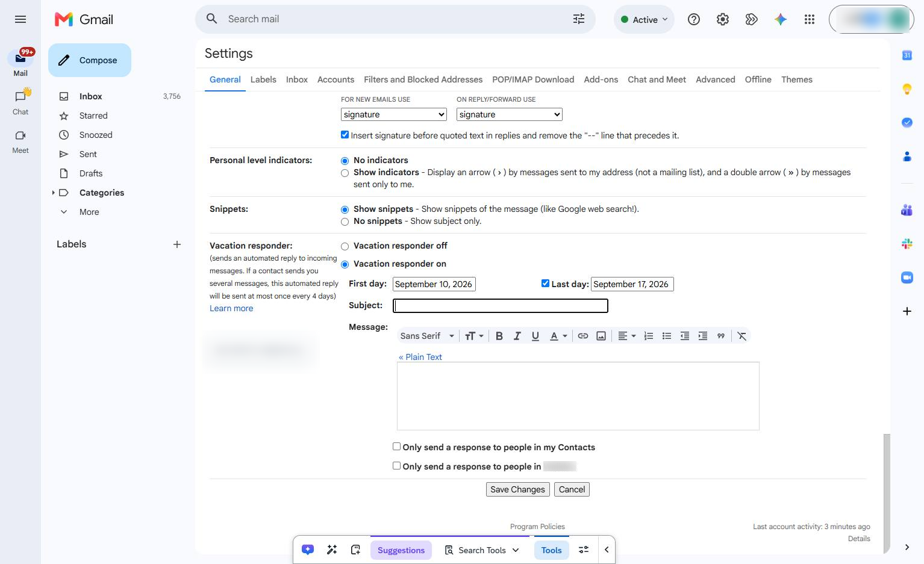This screenshot has width=924, height=564.
Task: Show search options in search bar
Action: pyautogui.click(x=578, y=19)
